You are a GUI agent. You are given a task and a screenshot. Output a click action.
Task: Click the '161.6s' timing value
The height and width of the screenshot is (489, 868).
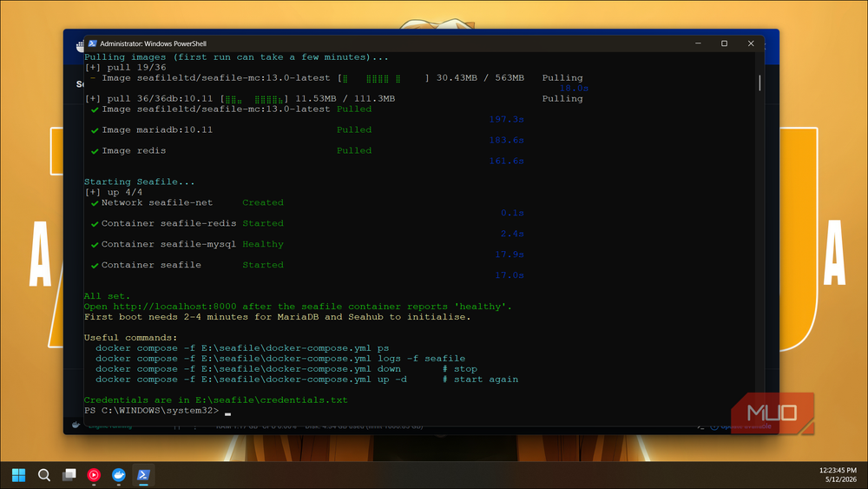(506, 162)
